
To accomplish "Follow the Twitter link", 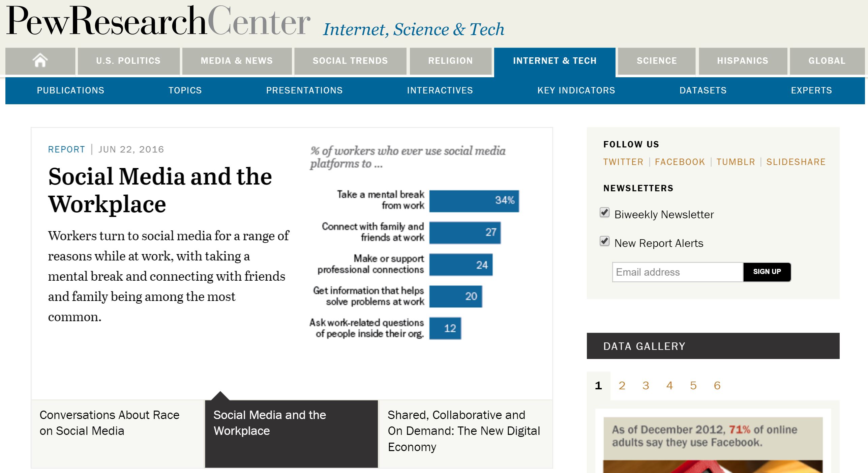I will coord(623,162).
